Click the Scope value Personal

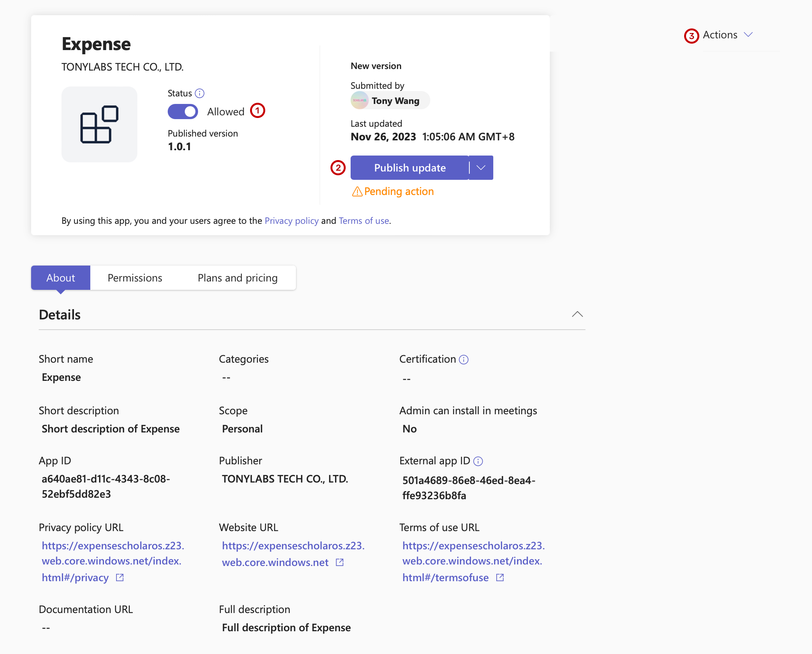click(x=242, y=429)
